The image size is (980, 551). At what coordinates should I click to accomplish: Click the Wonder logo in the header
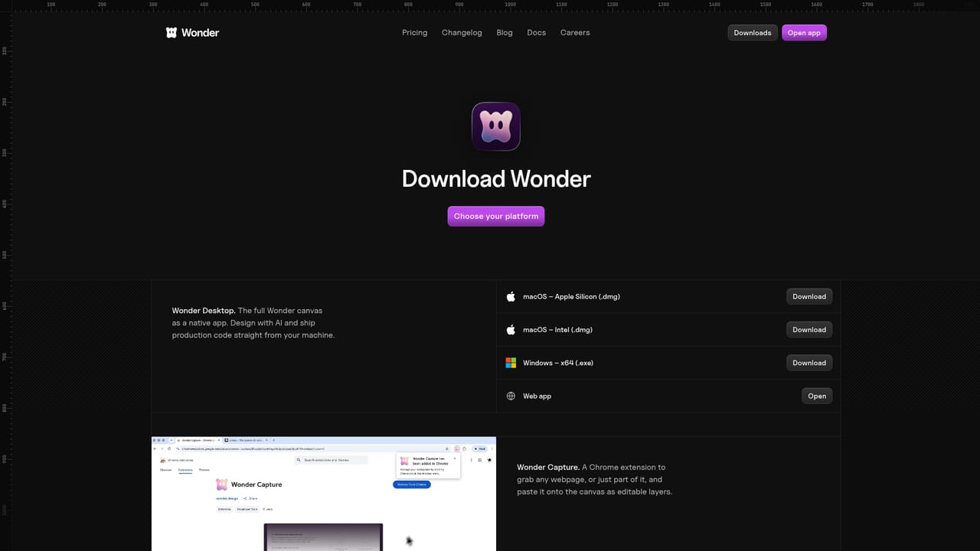tap(192, 32)
